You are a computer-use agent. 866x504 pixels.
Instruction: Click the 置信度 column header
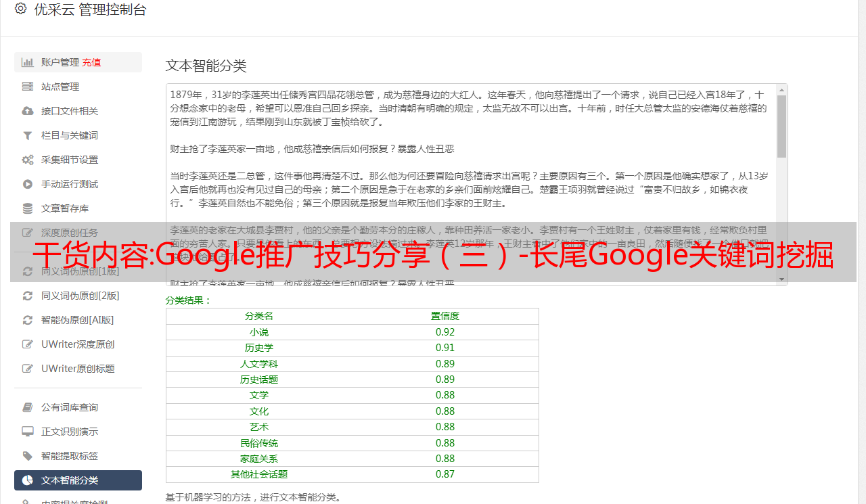(445, 316)
